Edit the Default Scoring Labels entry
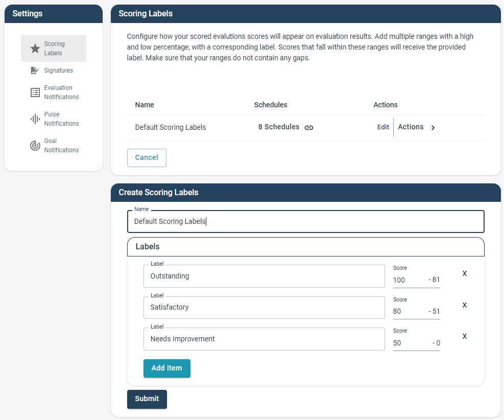The image size is (504, 420). 383,127
